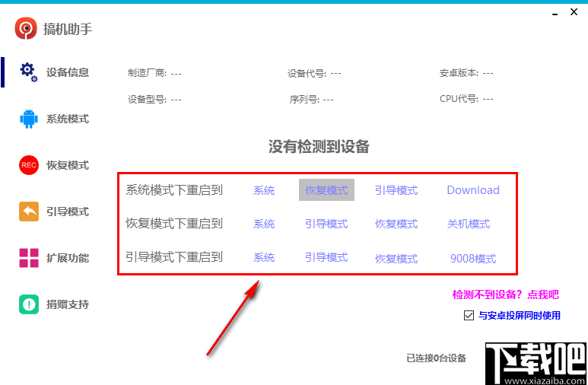The image size is (588, 385).
Task: Click the green exclamation icon for 捐赠支持
Action: [x=29, y=304]
